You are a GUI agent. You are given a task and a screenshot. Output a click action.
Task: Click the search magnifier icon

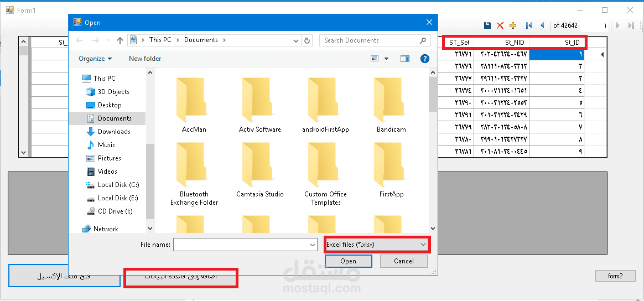(423, 40)
